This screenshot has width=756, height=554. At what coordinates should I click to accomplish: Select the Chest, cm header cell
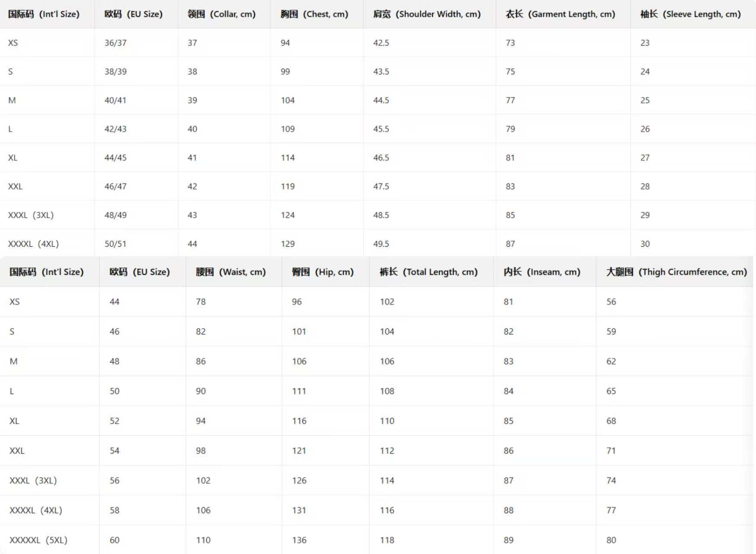(x=314, y=14)
